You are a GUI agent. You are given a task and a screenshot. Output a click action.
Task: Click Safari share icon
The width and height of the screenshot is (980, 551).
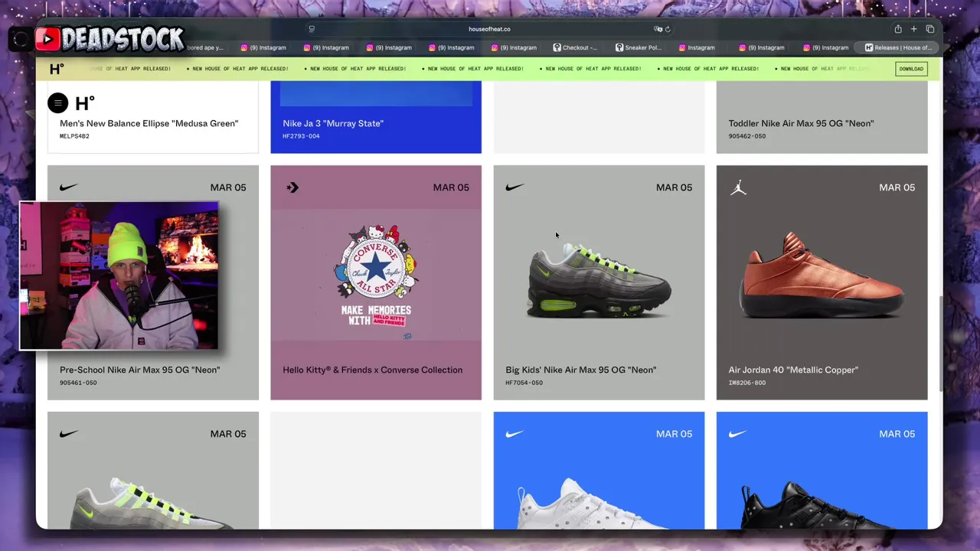coord(897,29)
